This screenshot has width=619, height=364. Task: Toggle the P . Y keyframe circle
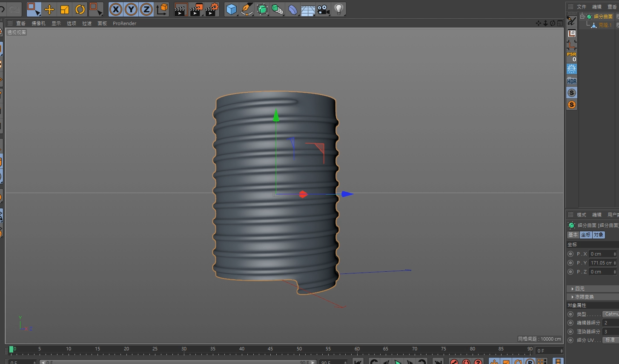570,263
